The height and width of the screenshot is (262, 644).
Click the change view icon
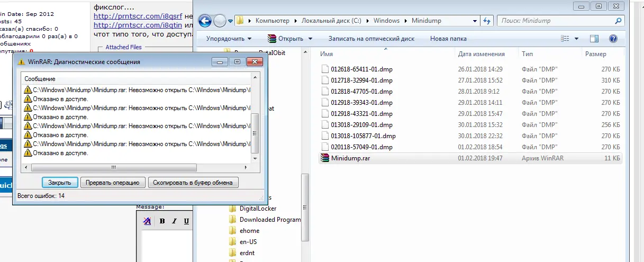coord(565,39)
